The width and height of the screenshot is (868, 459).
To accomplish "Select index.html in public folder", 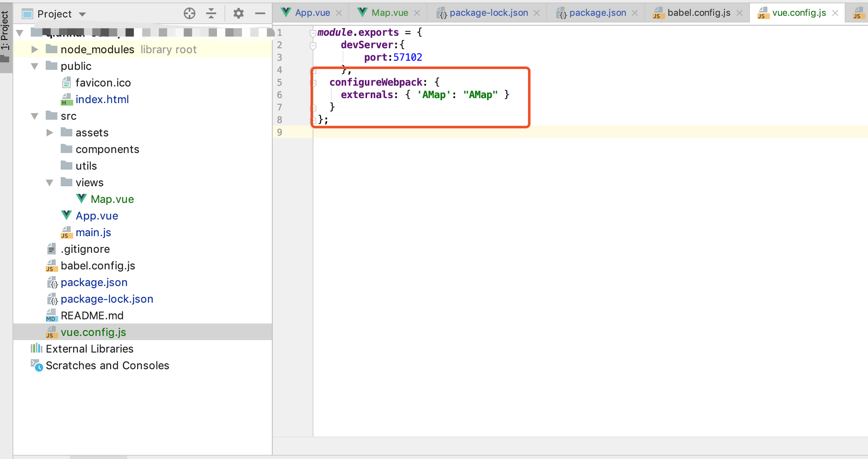I will pos(102,99).
